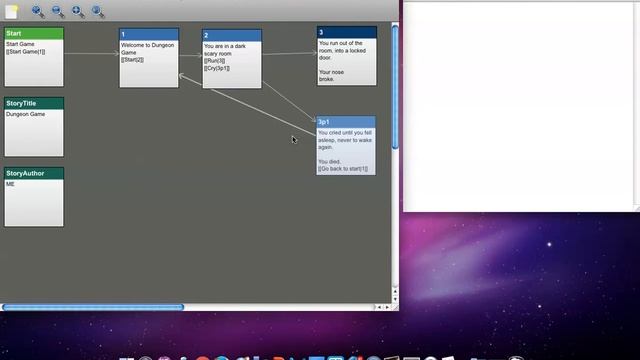Click the scroll up arrow of the story map
Viewport: 640px width, 360px height.
tap(395, 292)
